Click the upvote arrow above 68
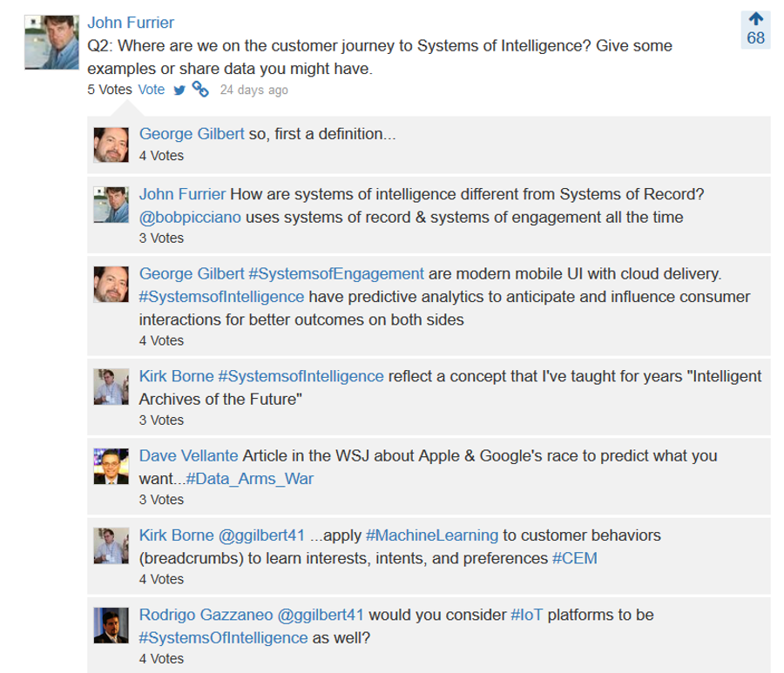Image resolution: width=784 pixels, height=673 pixels. point(755,19)
